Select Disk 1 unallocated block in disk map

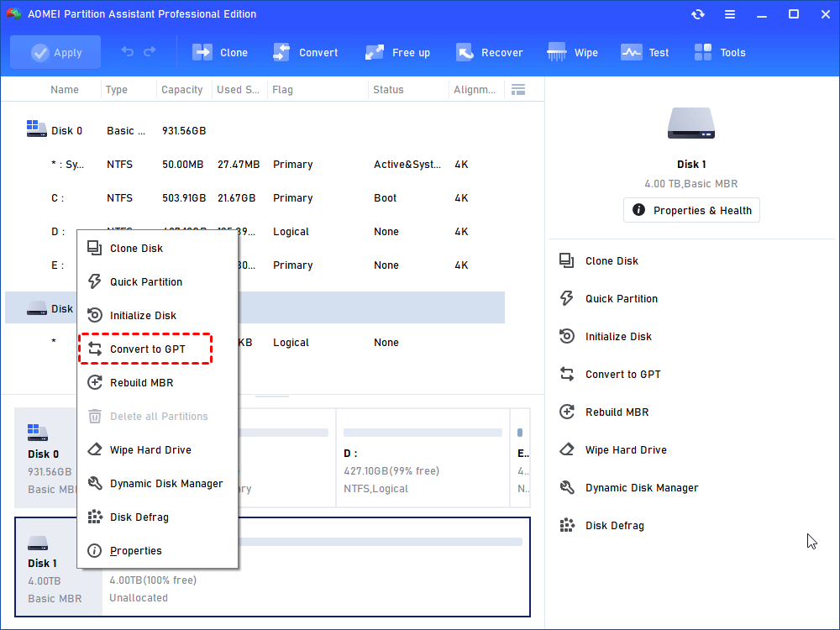(316, 567)
